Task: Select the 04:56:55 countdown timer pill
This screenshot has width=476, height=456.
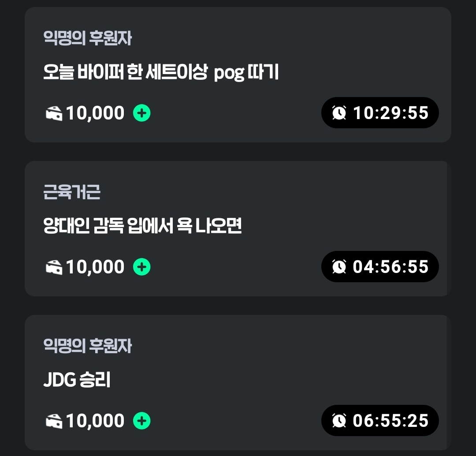Action: (x=380, y=267)
